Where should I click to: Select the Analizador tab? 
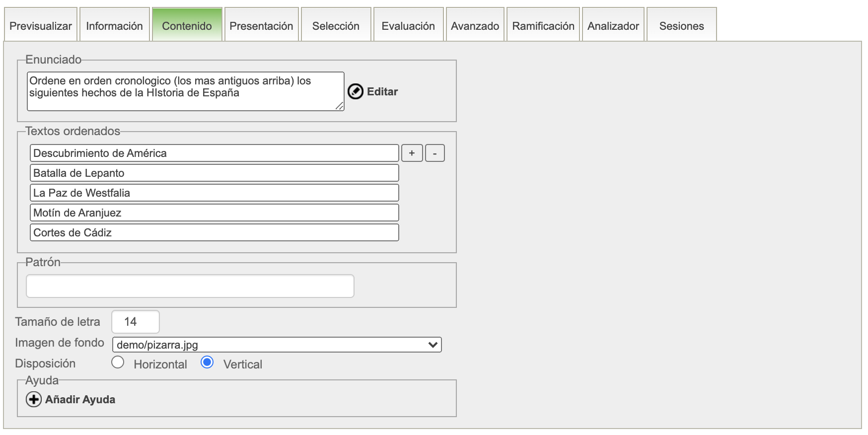pos(613,26)
